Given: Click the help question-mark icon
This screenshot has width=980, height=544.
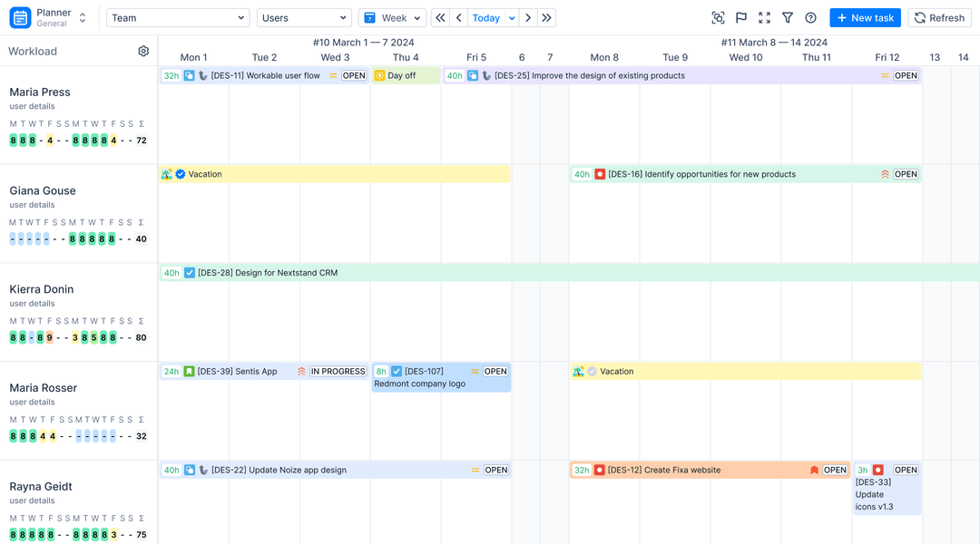Looking at the screenshot, I should [810, 17].
